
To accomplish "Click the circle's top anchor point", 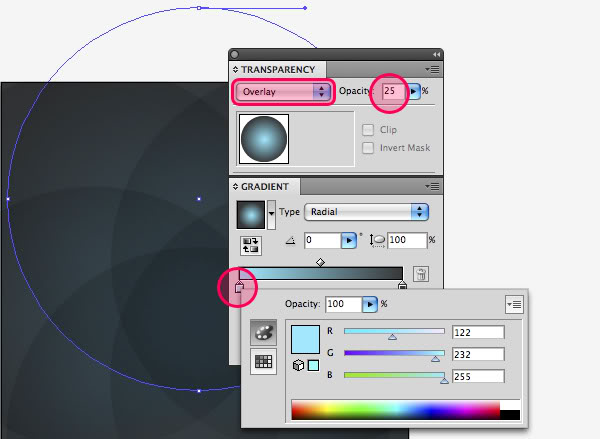I will [x=199, y=8].
